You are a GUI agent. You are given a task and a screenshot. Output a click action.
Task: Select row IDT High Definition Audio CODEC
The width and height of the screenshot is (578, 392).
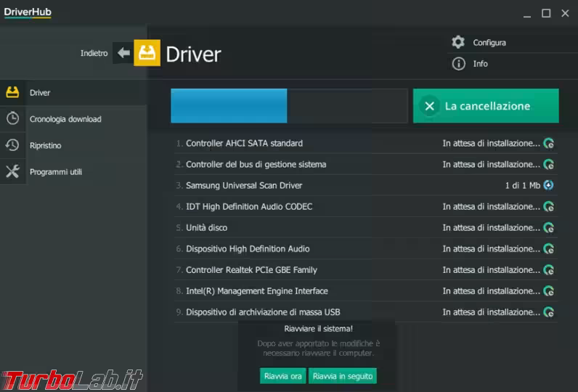tap(366, 207)
